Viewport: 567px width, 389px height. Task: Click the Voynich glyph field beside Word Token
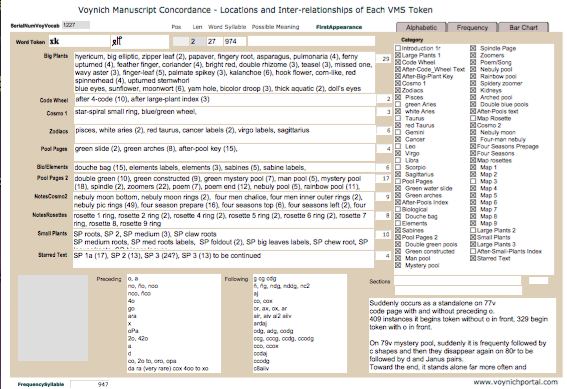(140, 41)
